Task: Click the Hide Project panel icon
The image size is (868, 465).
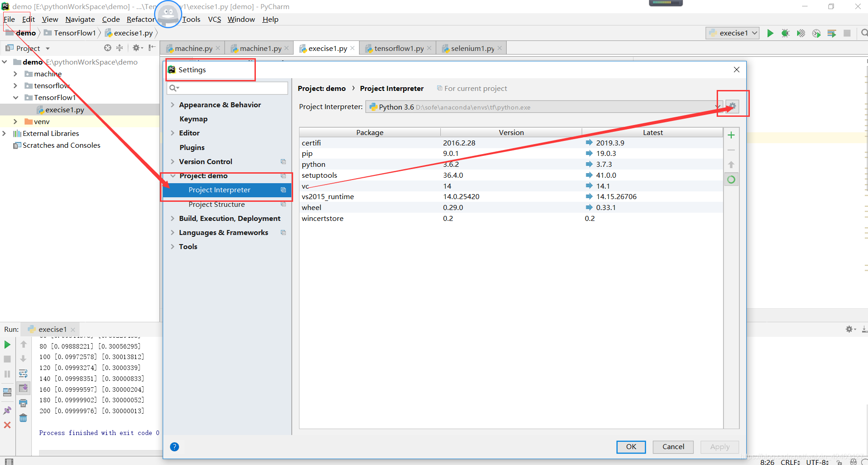Action: [x=152, y=48]
